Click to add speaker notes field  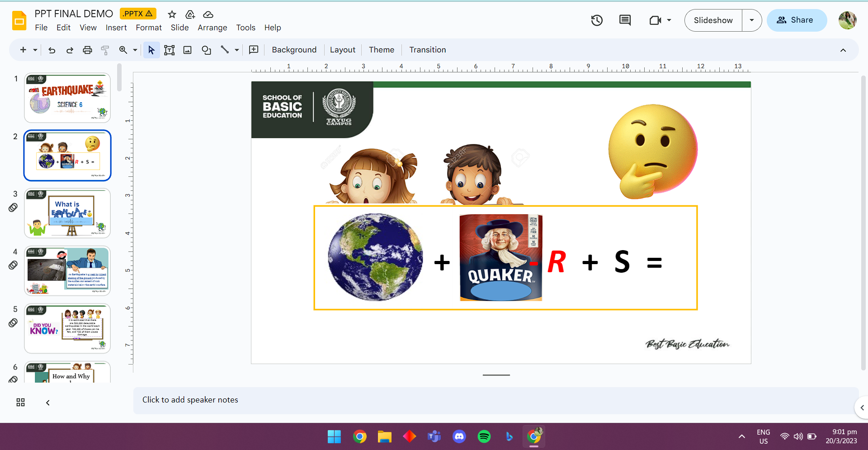pyautogui.click(x=495, y=400)
